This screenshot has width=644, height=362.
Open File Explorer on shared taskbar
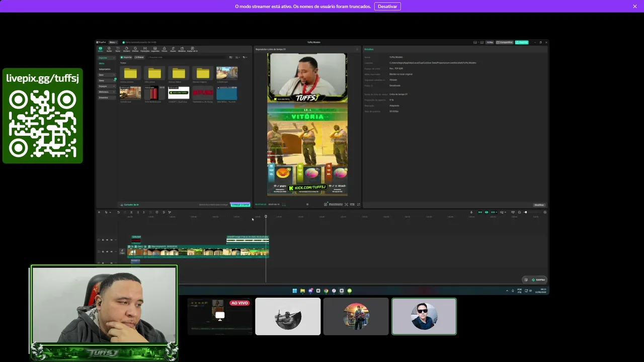click(x=302, y=291)
